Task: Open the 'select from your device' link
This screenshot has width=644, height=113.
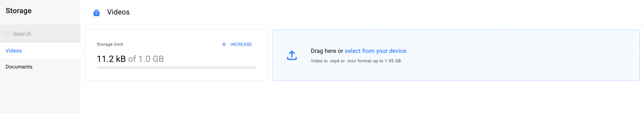Action: (x=375, y=51)
